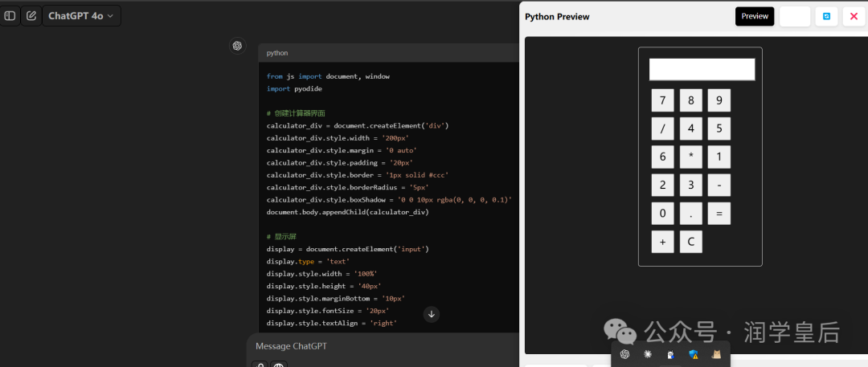Switch to the Preview tab in Python Preview
The width and height of the screenshot is (868, 367).
755,17
